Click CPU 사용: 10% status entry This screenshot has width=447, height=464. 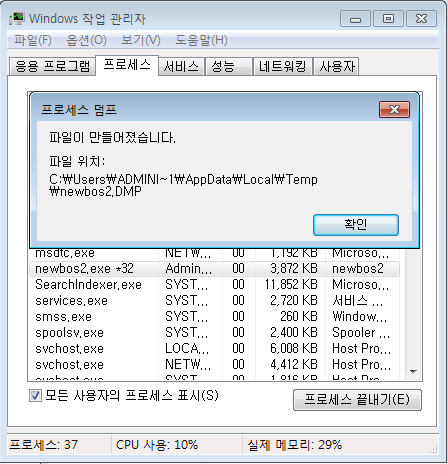pos(157,445)
